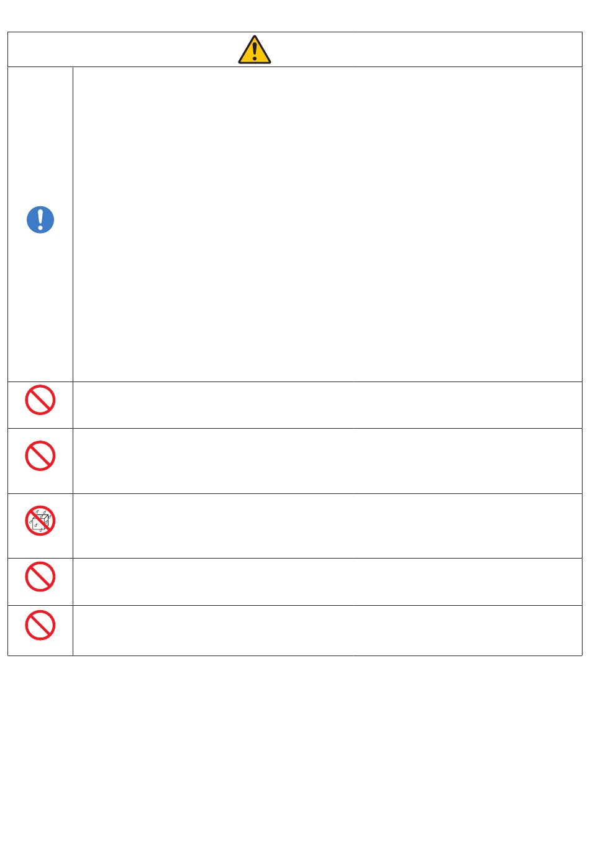Viewport: 590px width, 868px height.
Task: Select the fourth red prohibition symbol
Action: [x=40, y=577]
